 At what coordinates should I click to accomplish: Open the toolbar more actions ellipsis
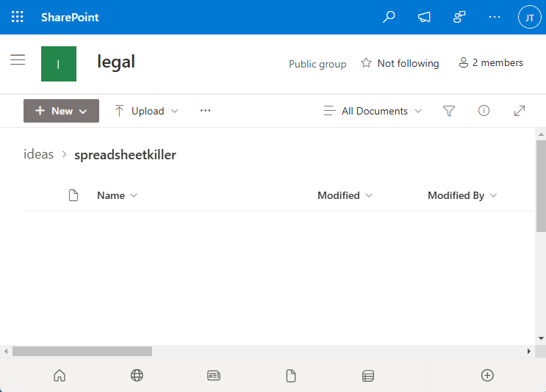(206, 111)
